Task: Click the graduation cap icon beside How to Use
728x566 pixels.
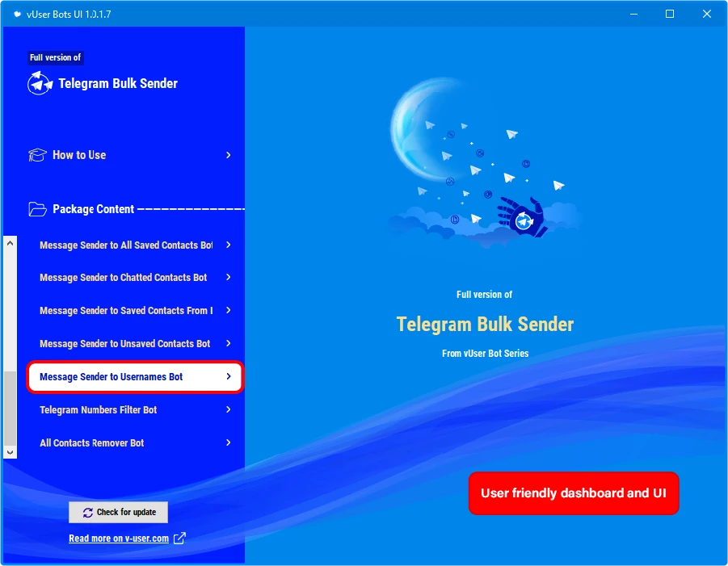Action: (x=37, y=155)
